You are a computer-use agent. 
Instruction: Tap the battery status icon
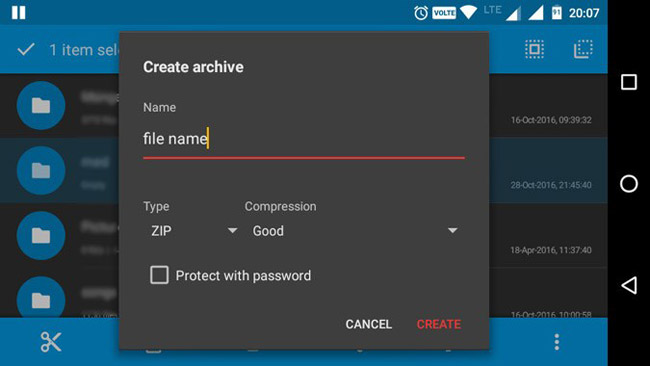(557, 13)
